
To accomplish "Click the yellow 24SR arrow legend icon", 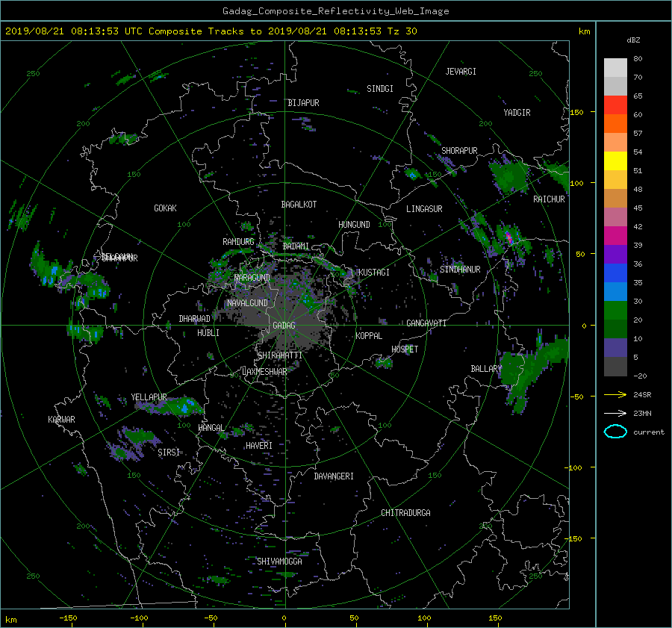I will [x=615, y=394].
